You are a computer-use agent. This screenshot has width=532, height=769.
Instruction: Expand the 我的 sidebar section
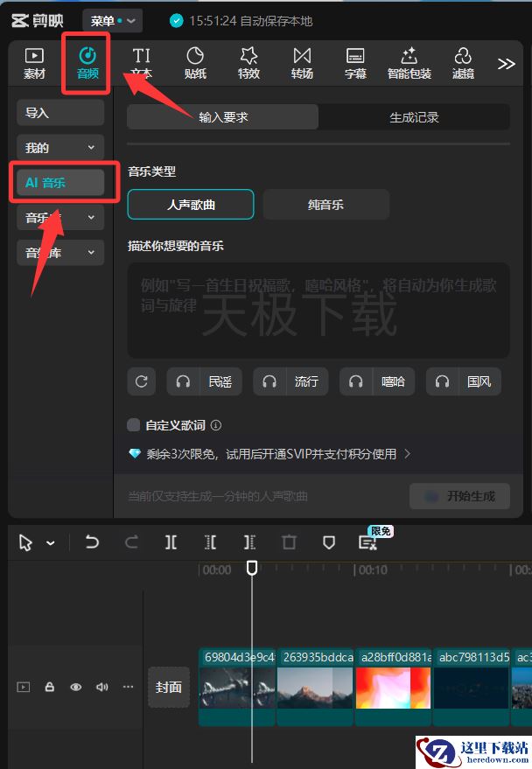click(91, 148)
